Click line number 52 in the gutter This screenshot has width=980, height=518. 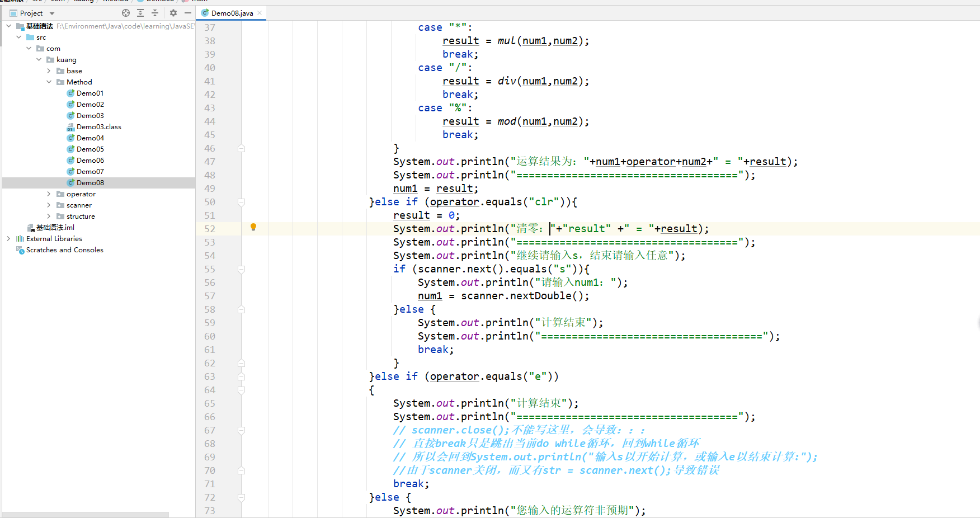point(210,229)
